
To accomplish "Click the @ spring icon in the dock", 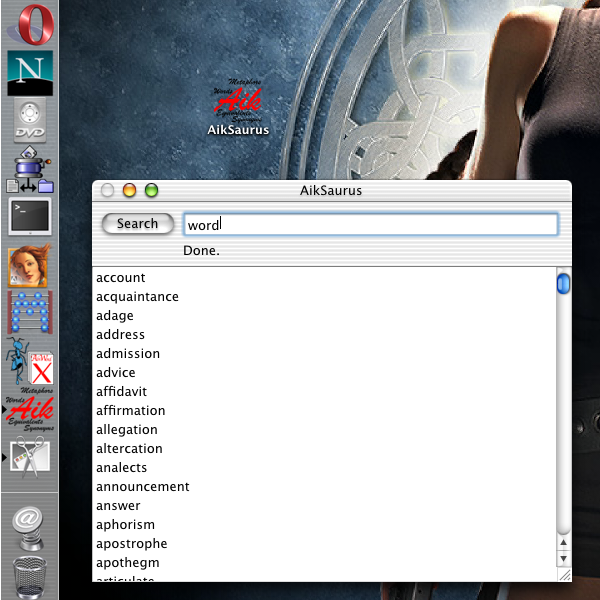I will [30, 524].
